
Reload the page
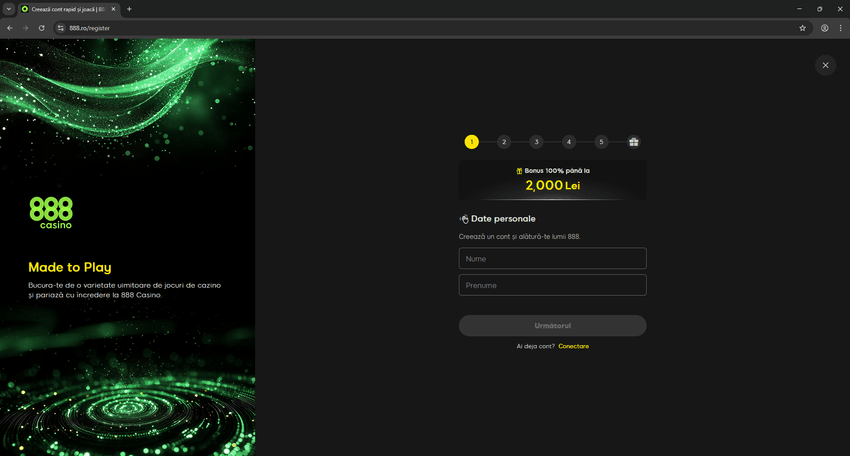(41, 28)
